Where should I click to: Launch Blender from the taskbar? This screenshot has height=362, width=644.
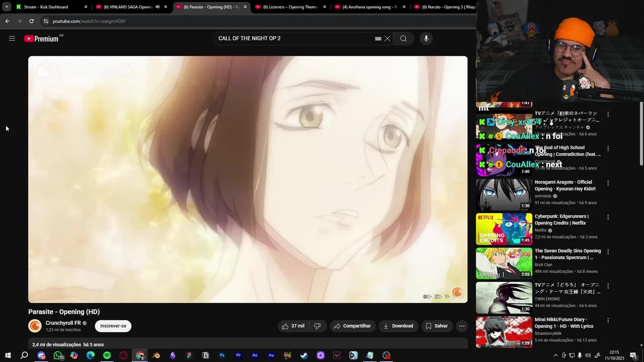click(156, 355)
